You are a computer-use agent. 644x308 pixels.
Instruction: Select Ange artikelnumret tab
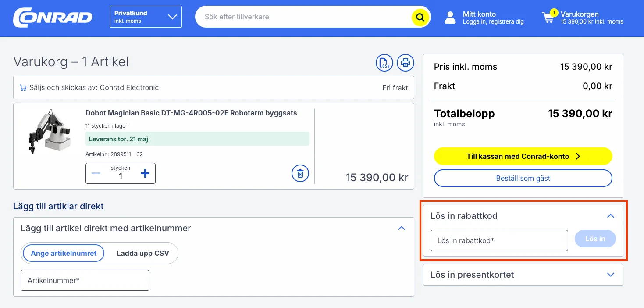(x=64, y=253)
